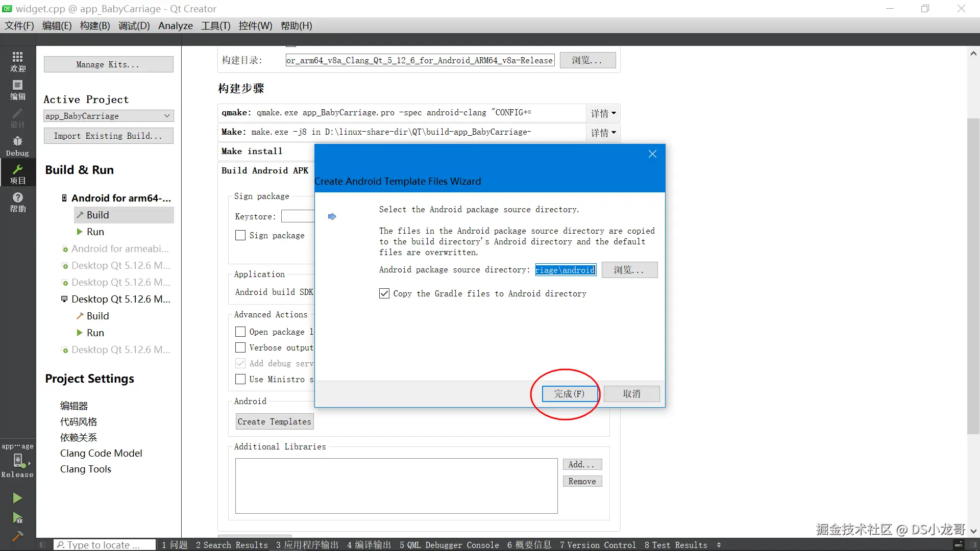Open the 构建(B) build menu
The width and height of the screenshot is (980, 551).
pos(95,26)
